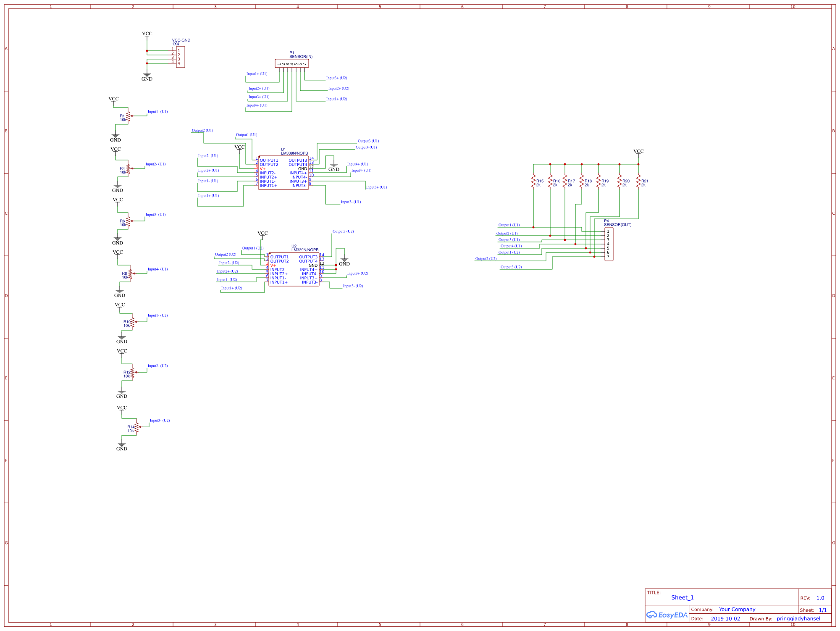This screenshot has height=631, width=840.
Task: Click the P4 SENSOR(OUT) connector symbol
Action: (609, 245)
